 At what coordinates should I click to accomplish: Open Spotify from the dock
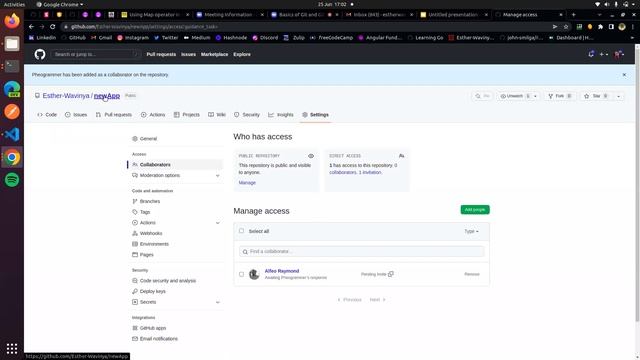pos(12,180)
